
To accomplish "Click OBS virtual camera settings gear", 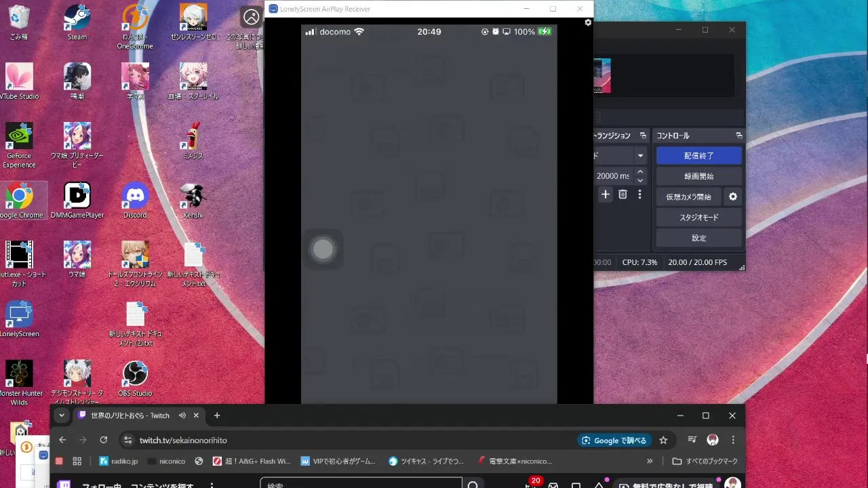I will pos(733,197).
